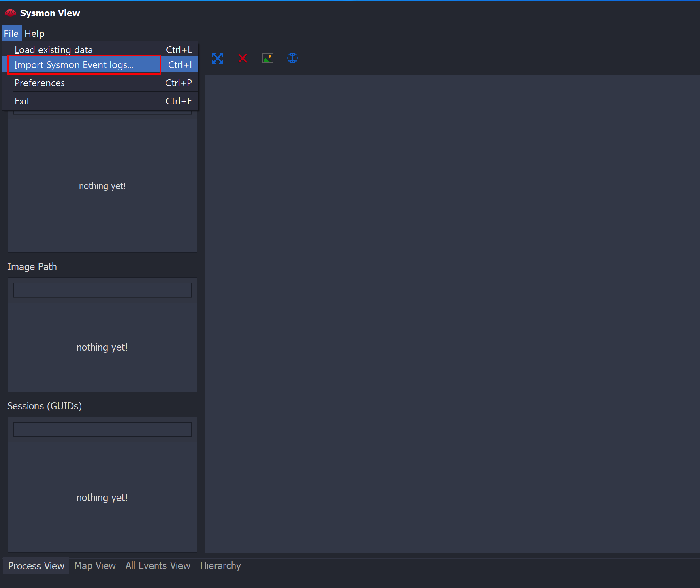The image size is (700, 588).
Task: Open Preferences from the File menu
Action: [100, 83]
